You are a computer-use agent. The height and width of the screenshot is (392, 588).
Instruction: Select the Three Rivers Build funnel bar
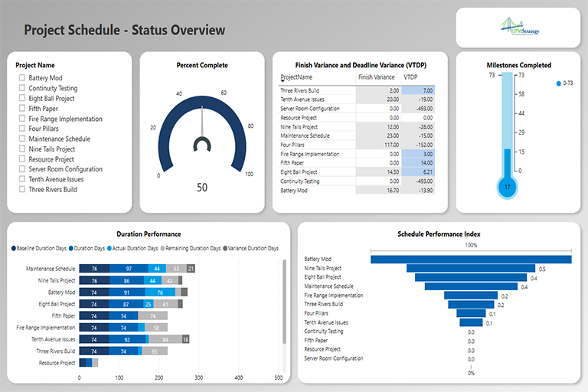coord(471,304)
